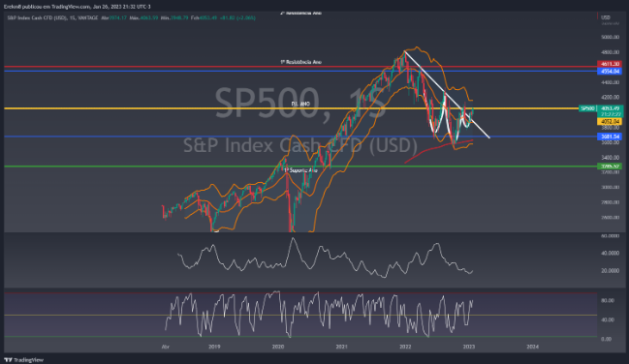The image size is (629, 364).
Task: Click the 40.00 value on bottom oscillator scale
Action: [608, 319]
